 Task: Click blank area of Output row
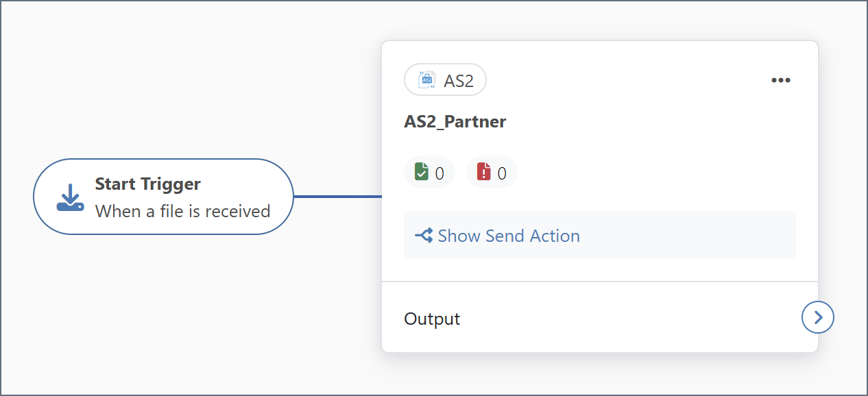tap(617, 319)
